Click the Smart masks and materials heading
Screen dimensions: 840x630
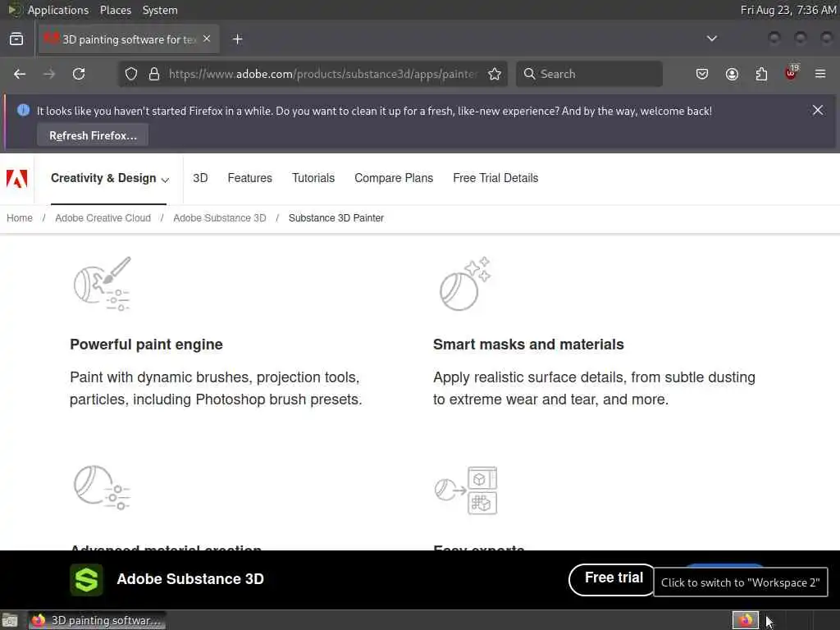[x=528, y=345]
